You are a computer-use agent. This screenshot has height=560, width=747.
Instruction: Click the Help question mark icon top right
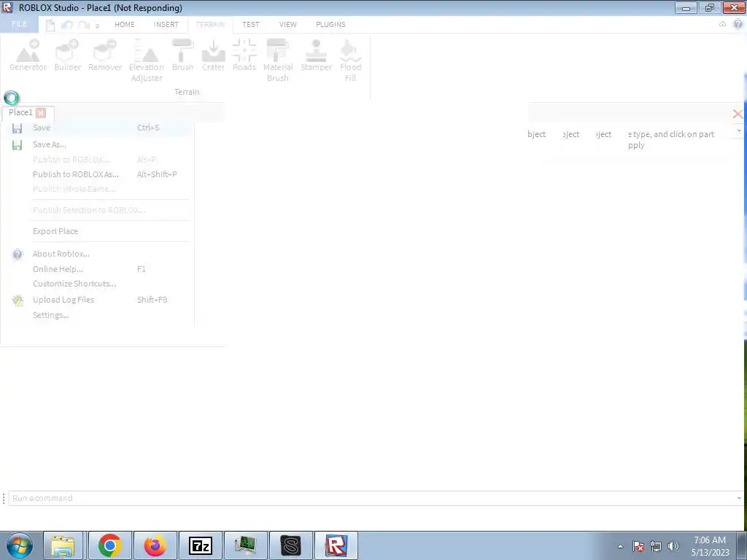pos(738,24)
